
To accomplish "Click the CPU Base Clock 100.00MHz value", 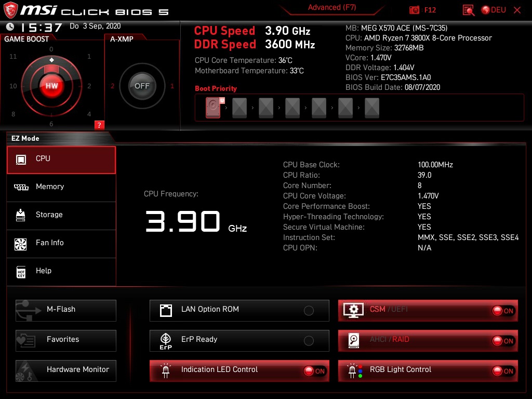I will pos(435,165).
